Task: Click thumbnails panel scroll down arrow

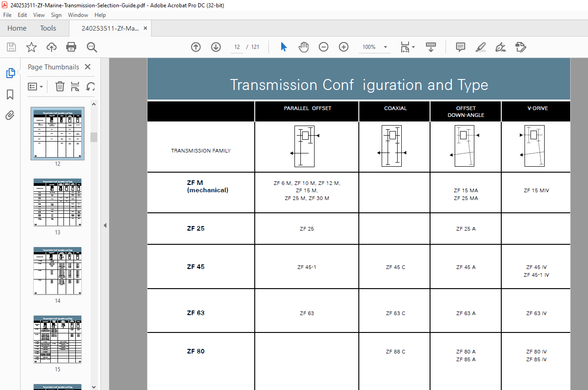Action: click(x=94, y=386)
